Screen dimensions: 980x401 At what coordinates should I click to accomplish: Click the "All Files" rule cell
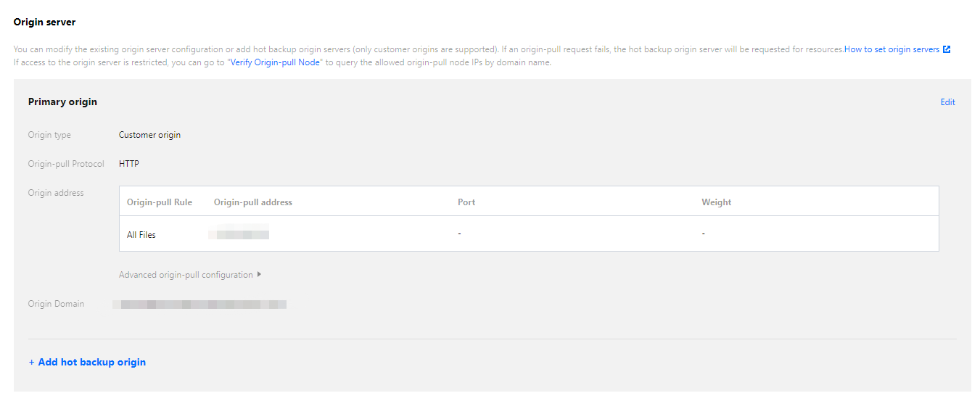pyautogui.click(x=141, y=235)
